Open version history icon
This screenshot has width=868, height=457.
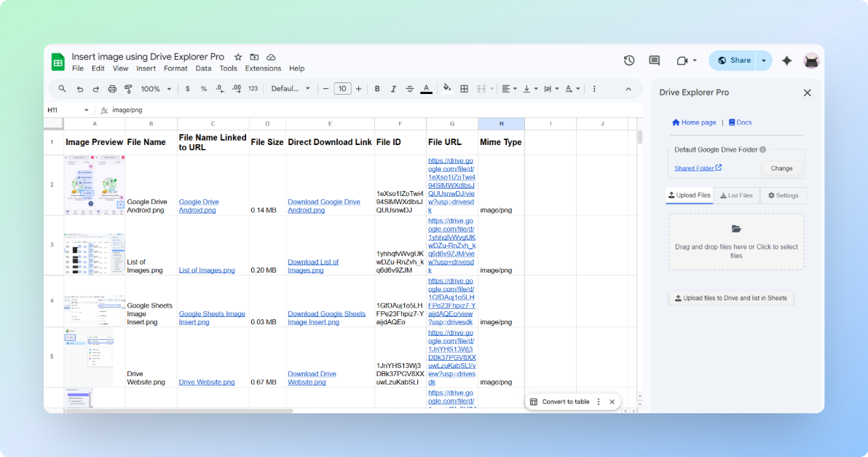[x=629, y=60]
